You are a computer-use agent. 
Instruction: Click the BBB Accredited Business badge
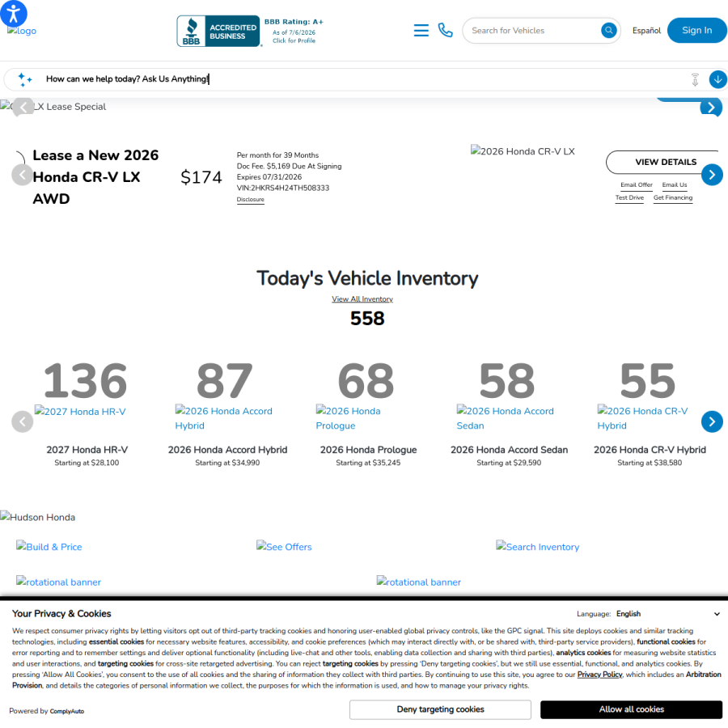(x=218, y=31)
